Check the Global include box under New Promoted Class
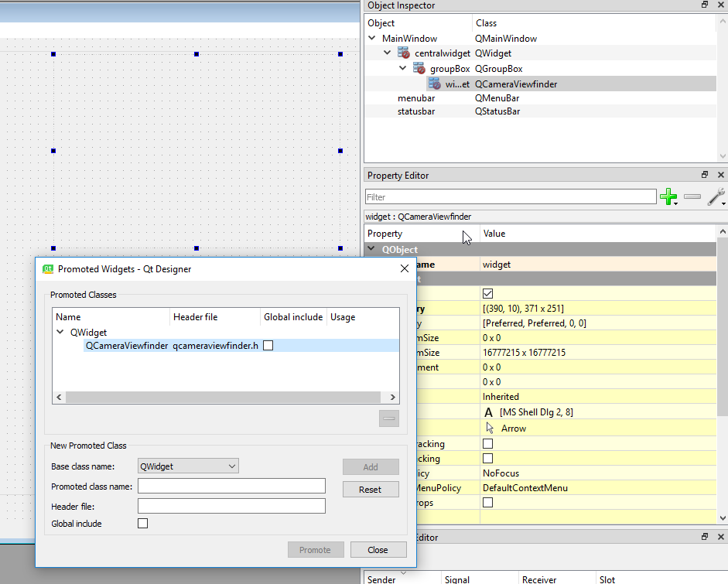 142,523
